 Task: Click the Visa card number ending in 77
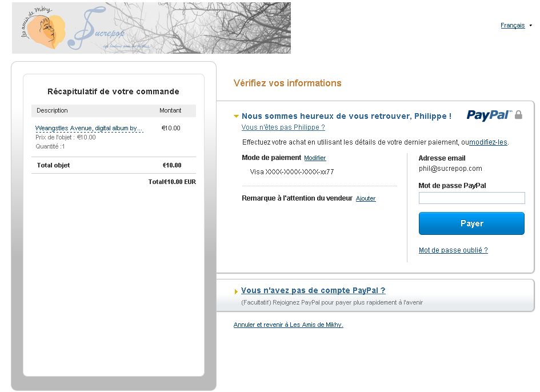(x=291, y=171)
